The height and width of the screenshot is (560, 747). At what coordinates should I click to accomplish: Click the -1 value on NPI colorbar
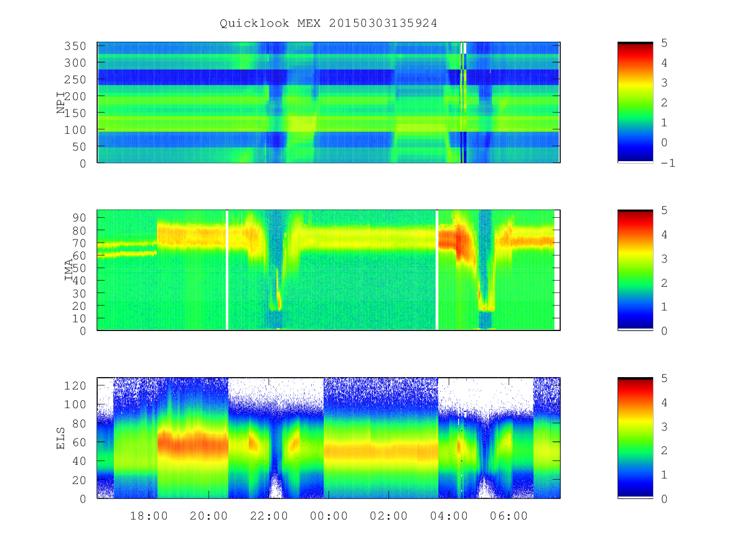(669, 163)
